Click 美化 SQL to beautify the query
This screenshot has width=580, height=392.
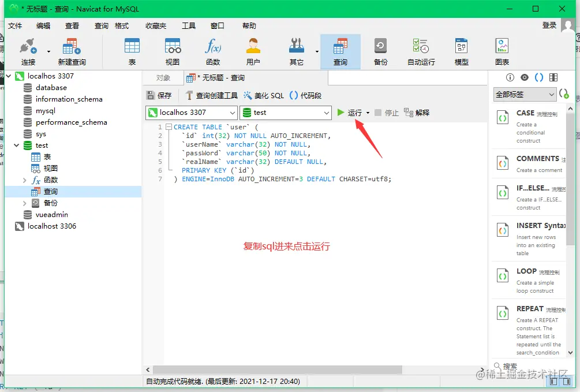pyautogui.click(x=264, y=95)
